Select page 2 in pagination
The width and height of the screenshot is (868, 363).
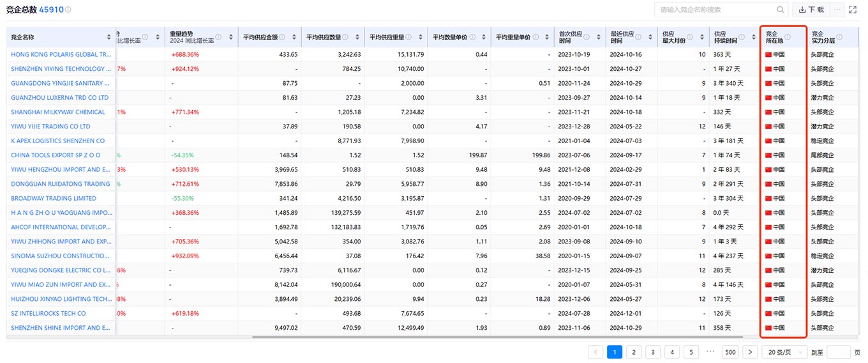pyautogui.click(x=634, y=351)
